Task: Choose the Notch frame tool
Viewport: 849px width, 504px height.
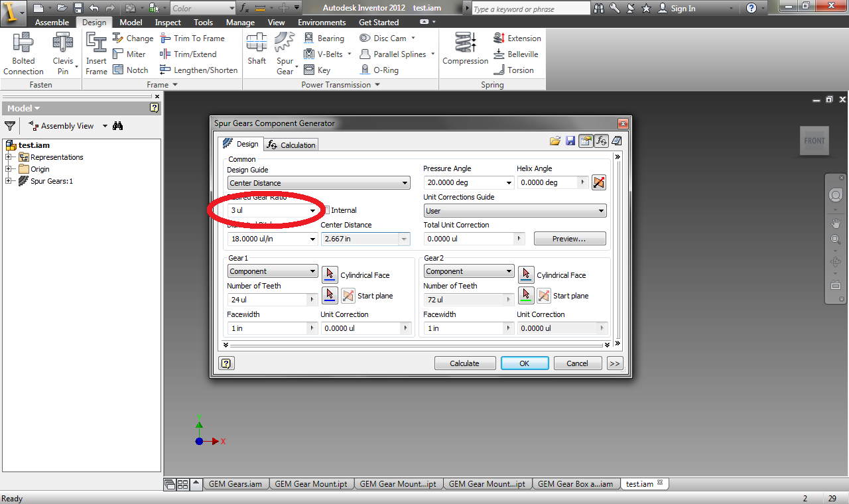Action: (131, 70)
